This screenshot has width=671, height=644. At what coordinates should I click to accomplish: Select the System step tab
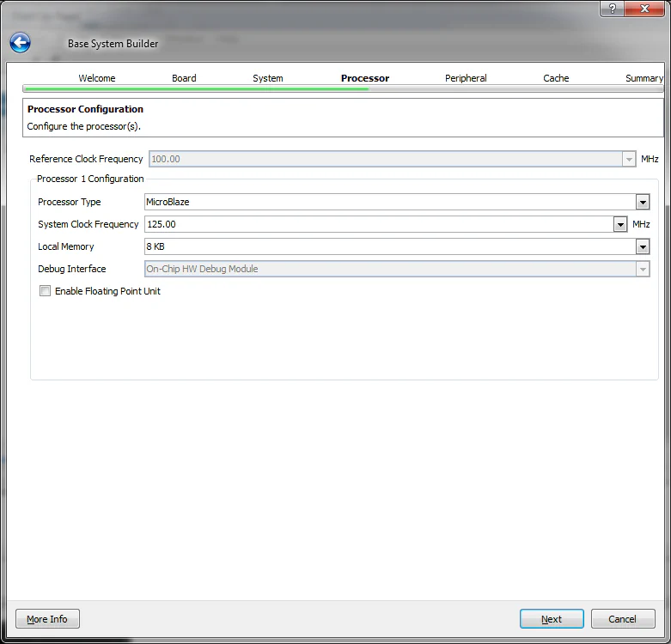point(268,78)
